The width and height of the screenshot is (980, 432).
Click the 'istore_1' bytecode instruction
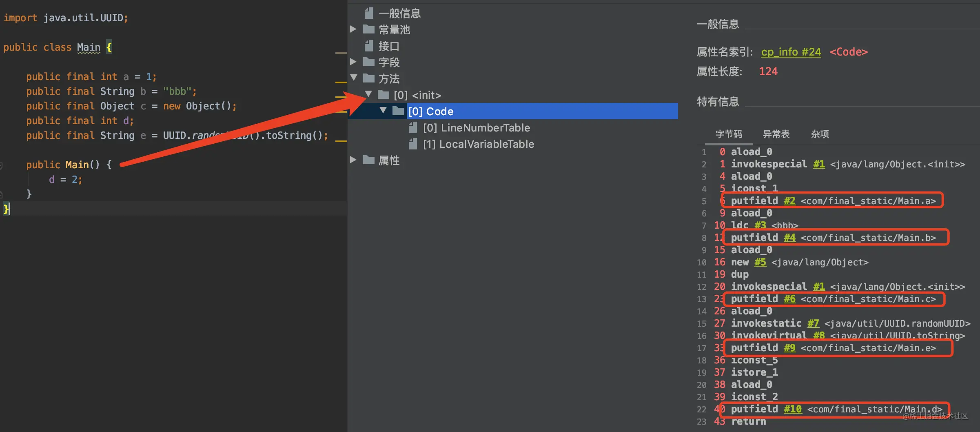754,372
